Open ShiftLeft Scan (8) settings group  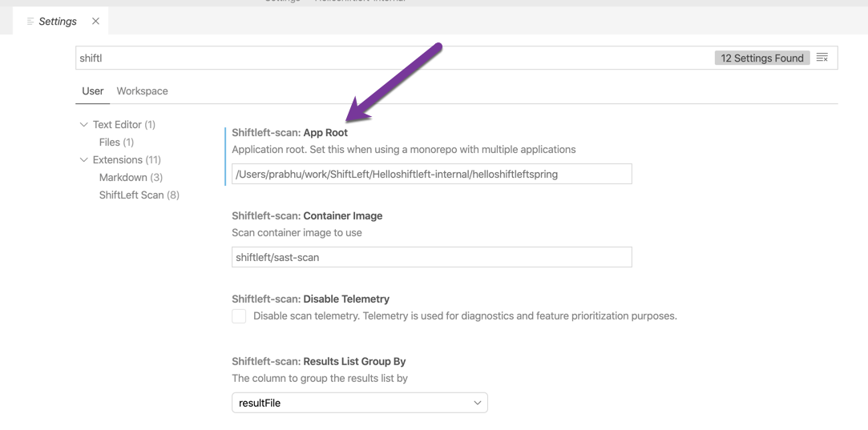[x=139, y=195]
